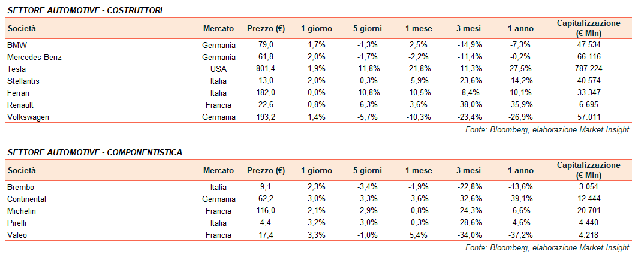Select the Continental row label

point(26,199)
